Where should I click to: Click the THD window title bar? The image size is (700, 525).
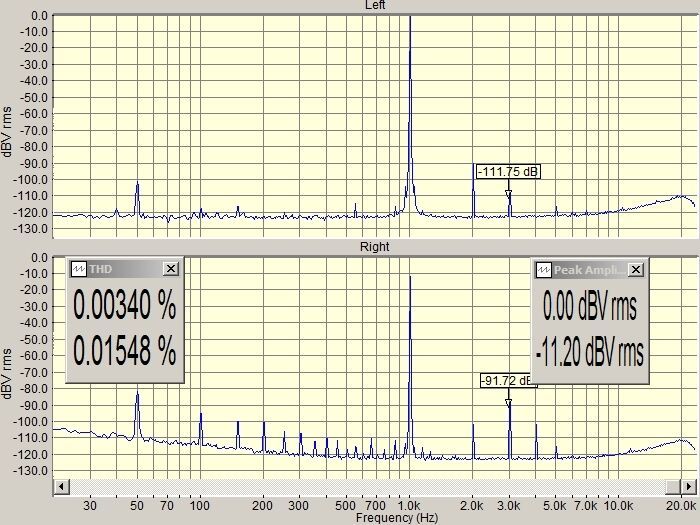(125, 269)
